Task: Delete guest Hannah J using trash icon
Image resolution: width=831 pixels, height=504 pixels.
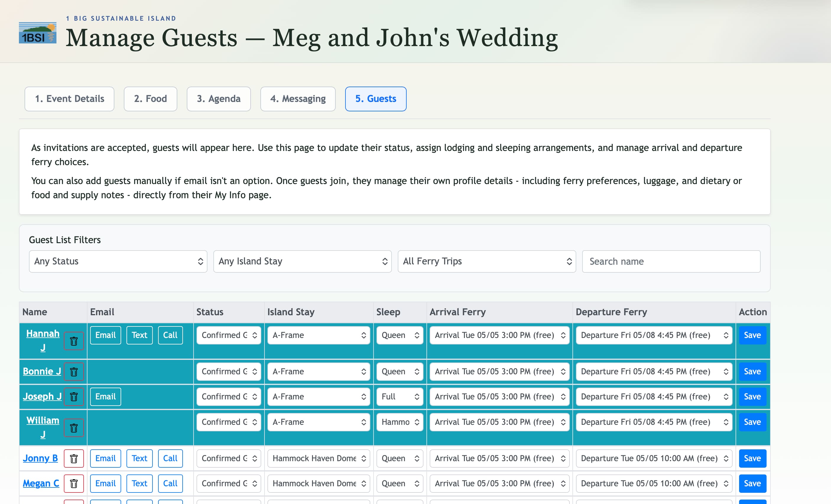Action: [74, 341]
